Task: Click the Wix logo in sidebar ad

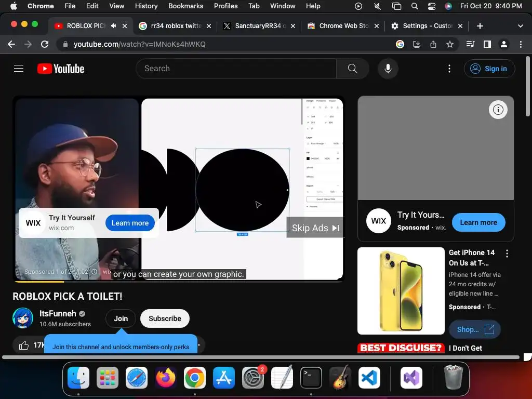Action: 378,221
